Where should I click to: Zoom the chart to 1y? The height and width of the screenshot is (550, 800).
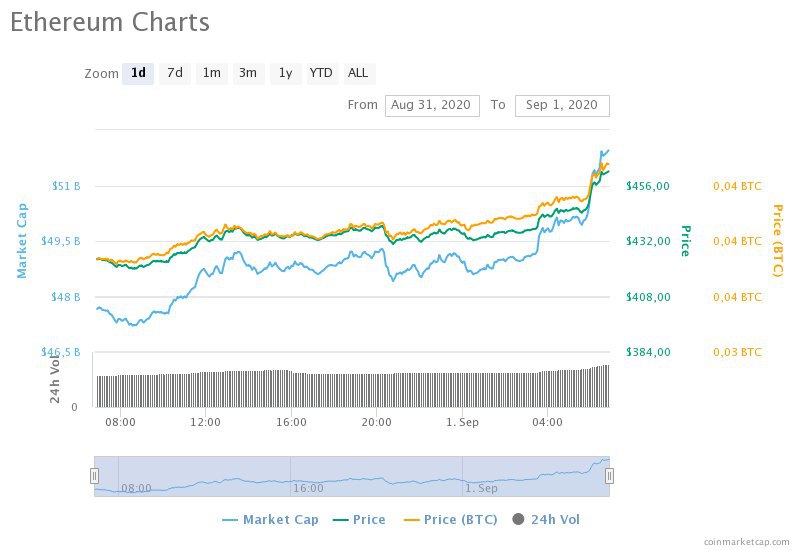(x=285, y=73)
